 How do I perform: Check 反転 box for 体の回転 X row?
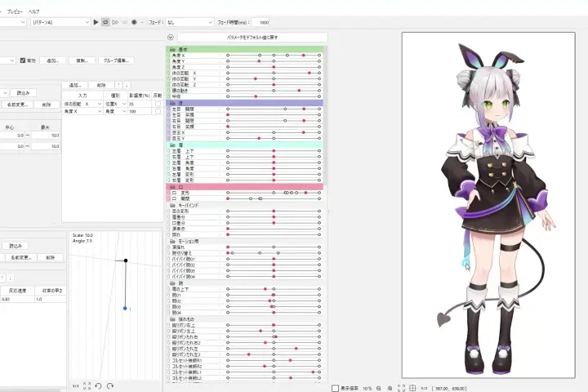(158, 104)
